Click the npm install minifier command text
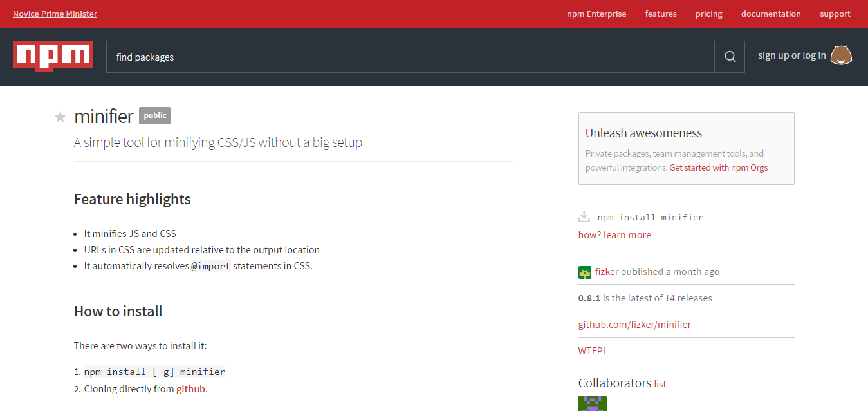 point(651,217)
